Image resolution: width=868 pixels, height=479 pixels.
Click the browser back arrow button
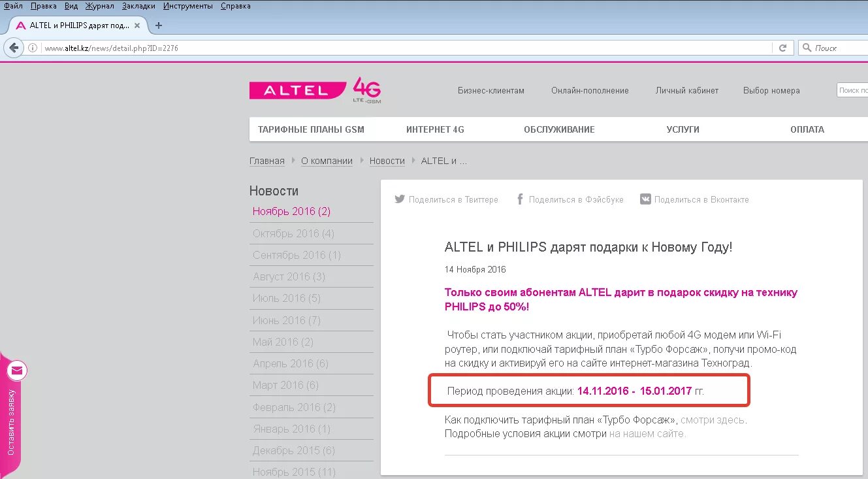point(14,48)
